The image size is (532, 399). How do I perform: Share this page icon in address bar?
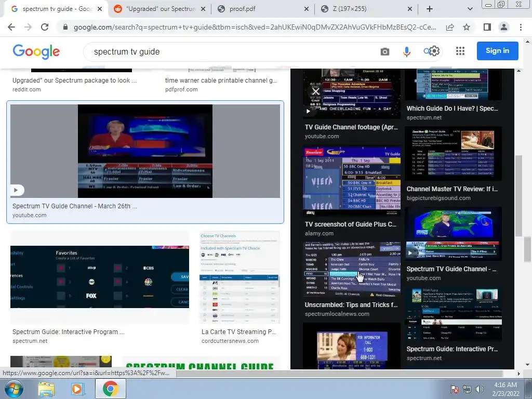pyautogui.click(x=450, y=27)
